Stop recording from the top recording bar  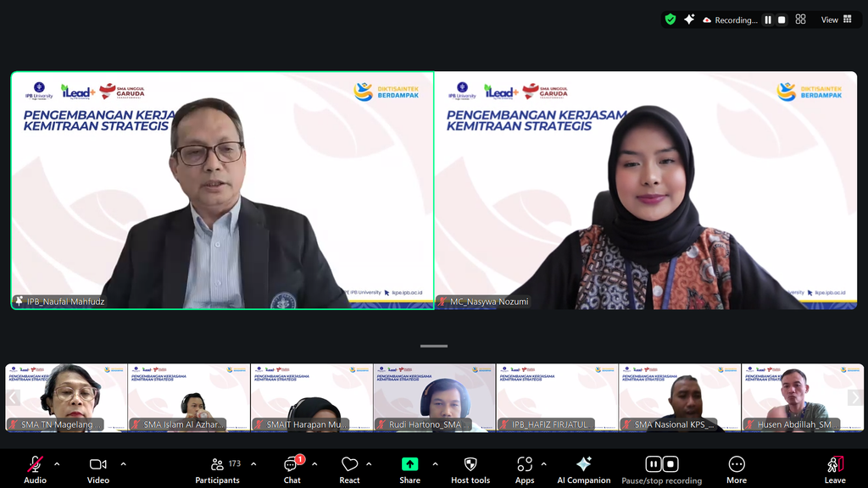782,20
